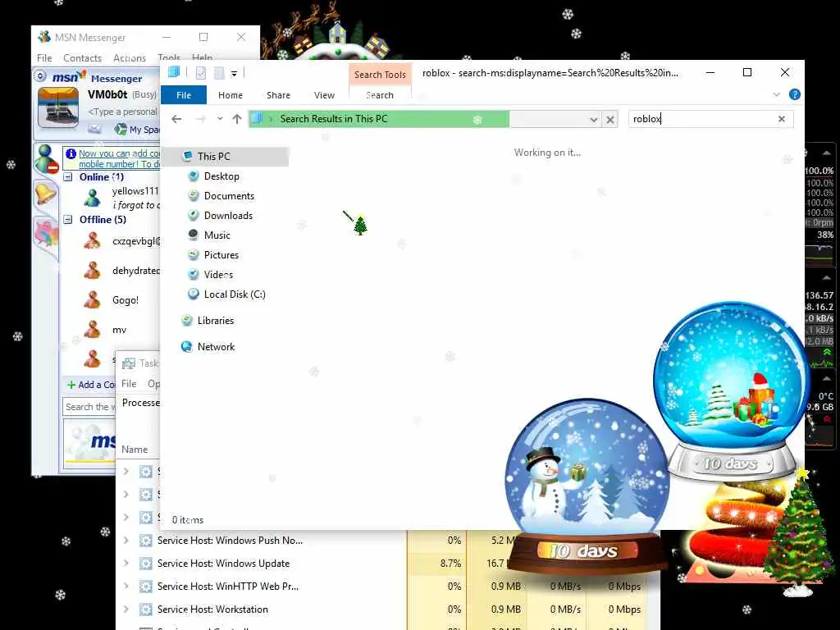
Task: Select VM0b0t status name in Messenger
Action: click(x=107, y=95)
